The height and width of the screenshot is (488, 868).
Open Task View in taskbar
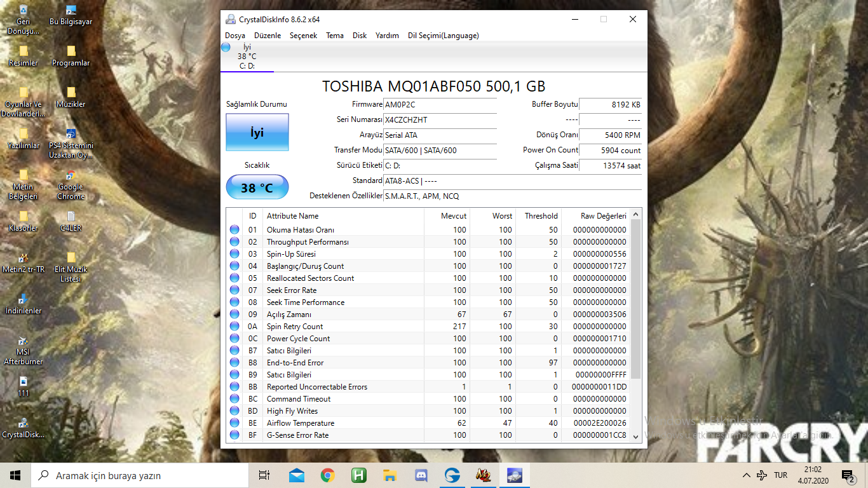tap(264, 475)
